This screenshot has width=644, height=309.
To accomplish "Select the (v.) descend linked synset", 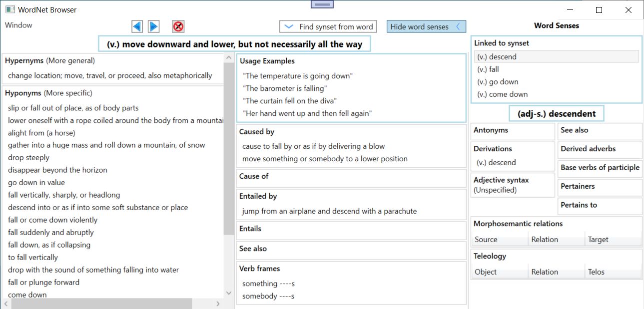I will click(557, 57).
